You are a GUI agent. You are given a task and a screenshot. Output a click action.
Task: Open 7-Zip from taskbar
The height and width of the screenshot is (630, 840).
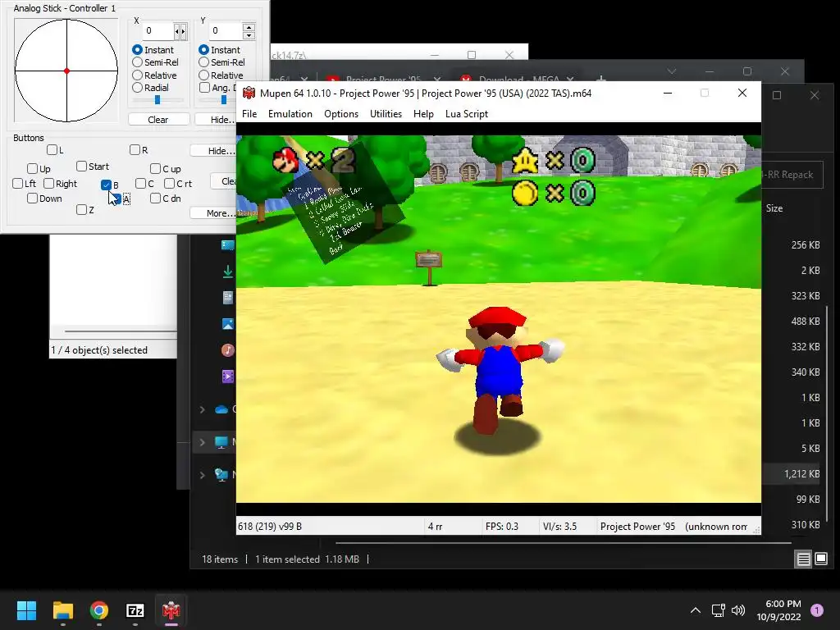[135, 610]
